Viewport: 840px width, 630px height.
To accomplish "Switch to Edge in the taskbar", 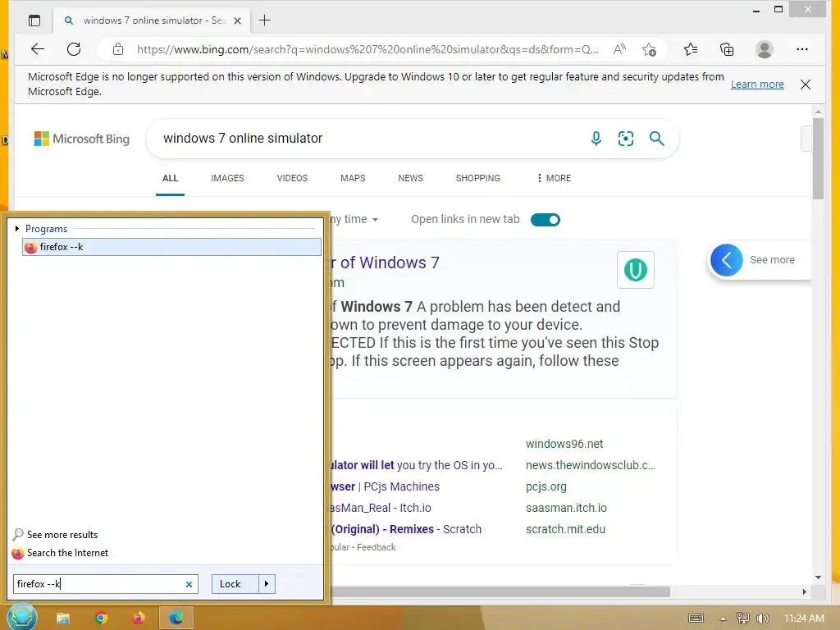I will click(176, 619).
